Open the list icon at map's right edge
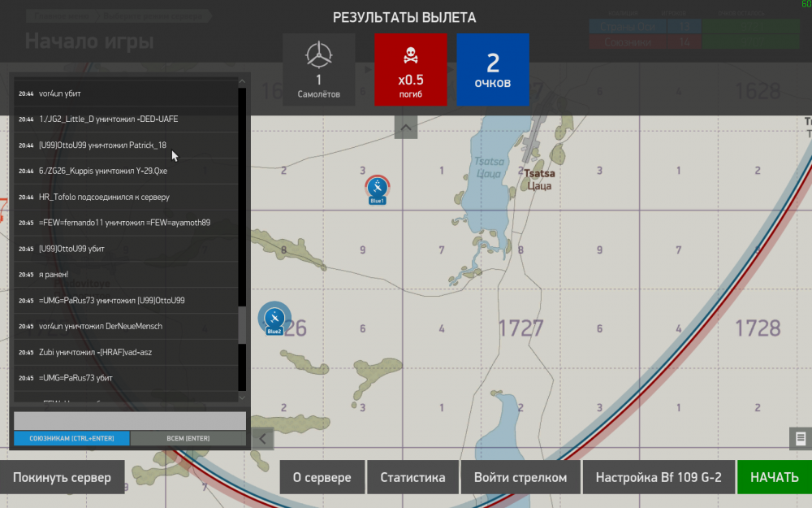 [x=801, y=439]
